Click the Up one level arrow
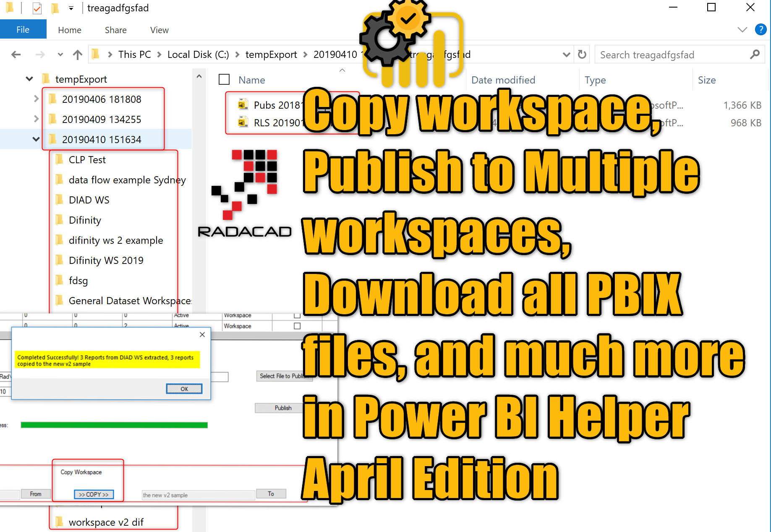 pos(77,55)
